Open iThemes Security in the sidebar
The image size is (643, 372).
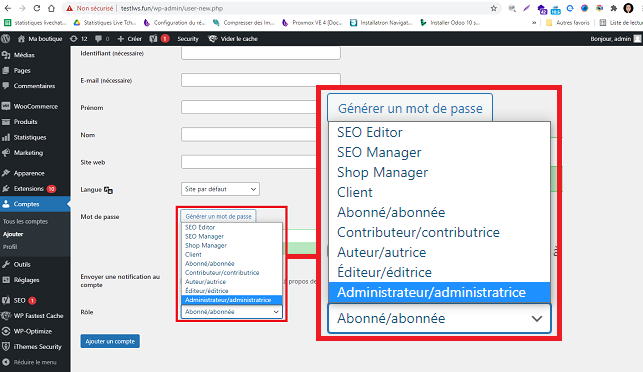click(38, 347)
